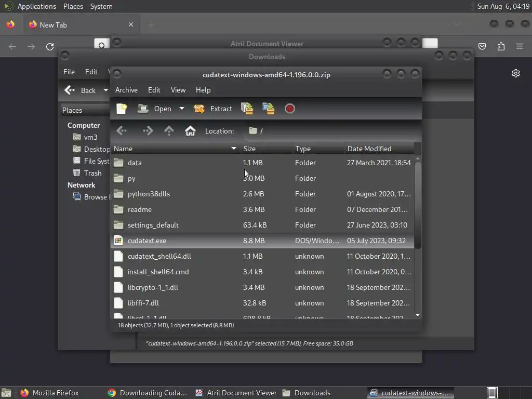The width and height of the screenshot is (532, 399).
Task: Select the readme folder
Action: 262,209
